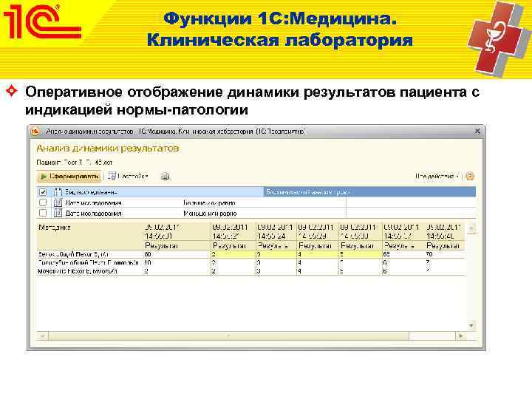This screenshot has width=532, height=399.
Task: Click the Вид исследования row braces icon
Action: (58, 192)
